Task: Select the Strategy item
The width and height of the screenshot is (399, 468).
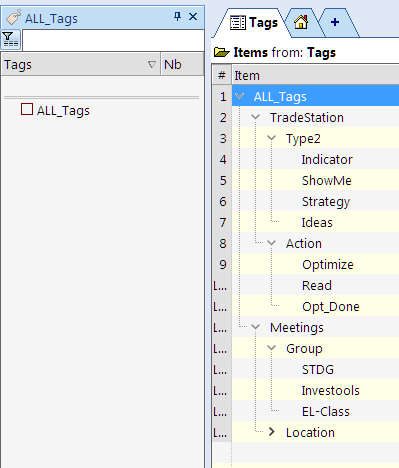Action: coord(326,202)
